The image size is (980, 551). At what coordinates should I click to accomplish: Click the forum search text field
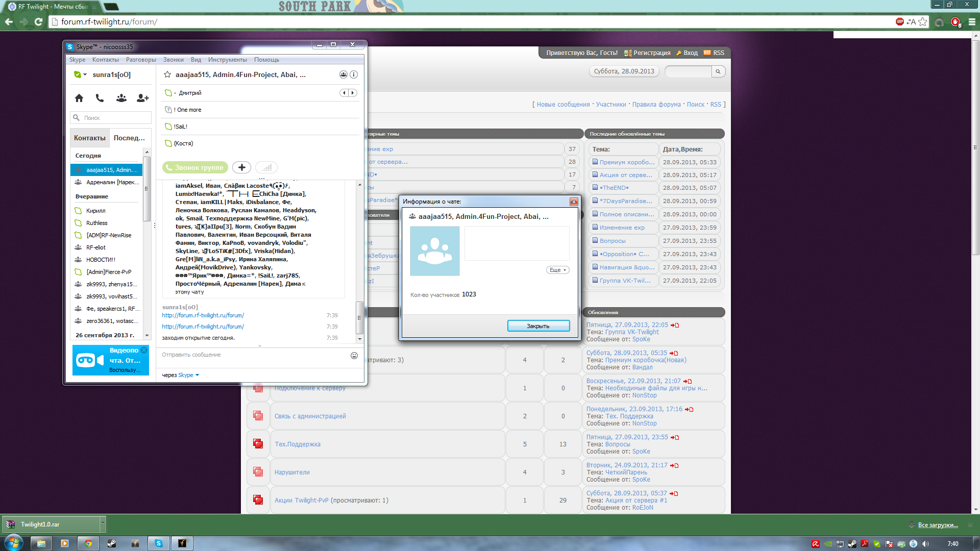pos(688,71)
